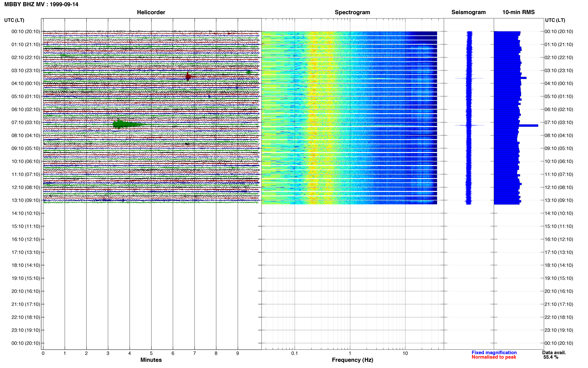Click the '1' frequency tick label
The image size is (588, 368).
(x=350, y=353)
